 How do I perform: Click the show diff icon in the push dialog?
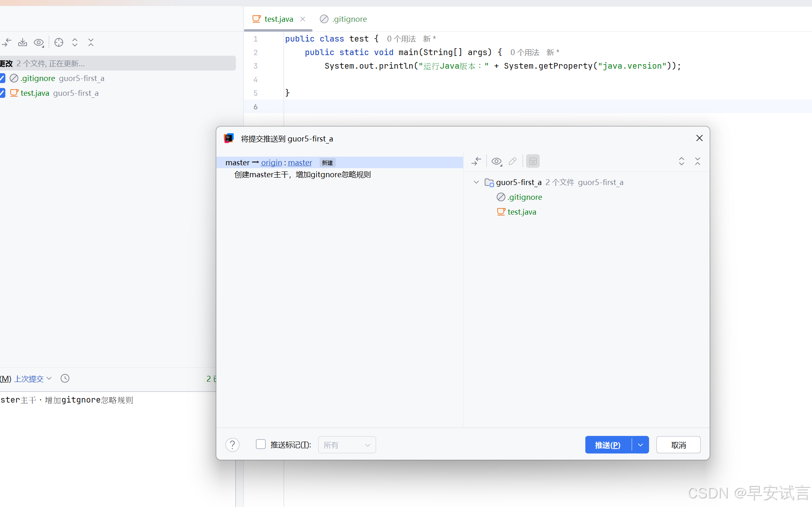click(x=476, y=161)
